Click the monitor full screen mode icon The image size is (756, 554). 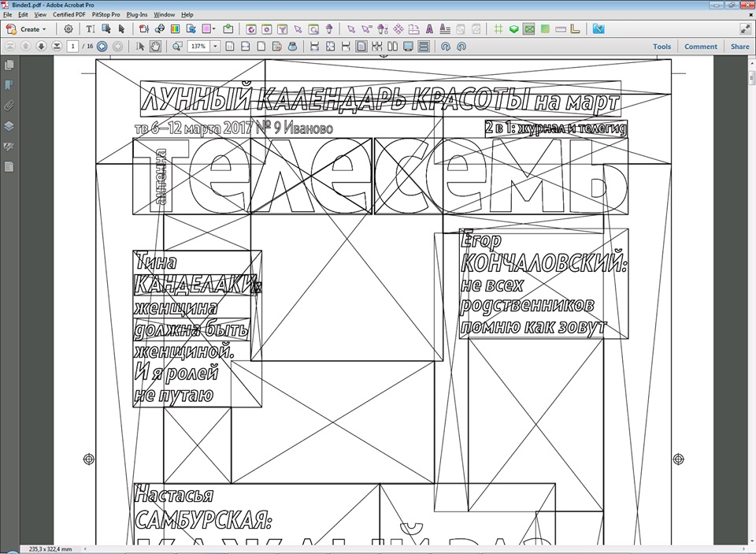tap(409, 46)
